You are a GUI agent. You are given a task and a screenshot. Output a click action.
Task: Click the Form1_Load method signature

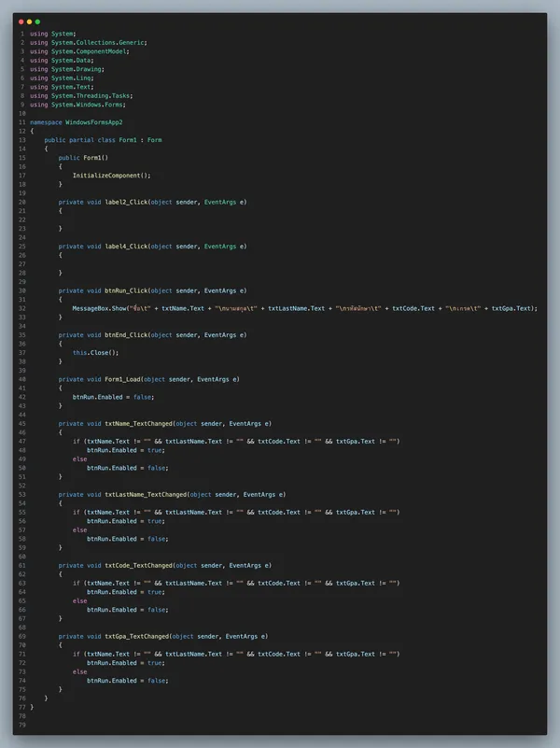coord(149,380)
